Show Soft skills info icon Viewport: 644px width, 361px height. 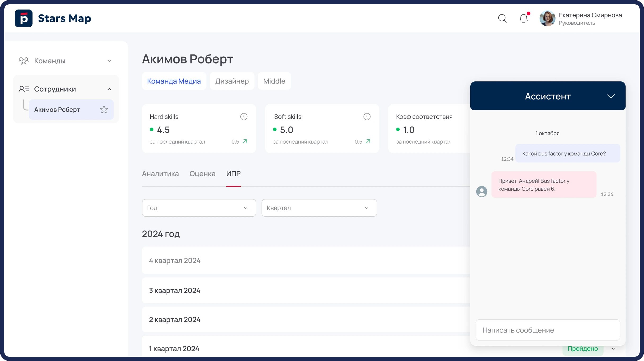(367, 117)
